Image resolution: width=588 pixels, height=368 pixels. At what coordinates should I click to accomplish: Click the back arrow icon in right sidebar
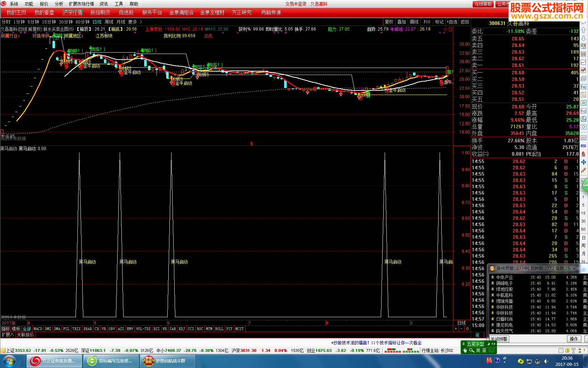click(583, 22)
